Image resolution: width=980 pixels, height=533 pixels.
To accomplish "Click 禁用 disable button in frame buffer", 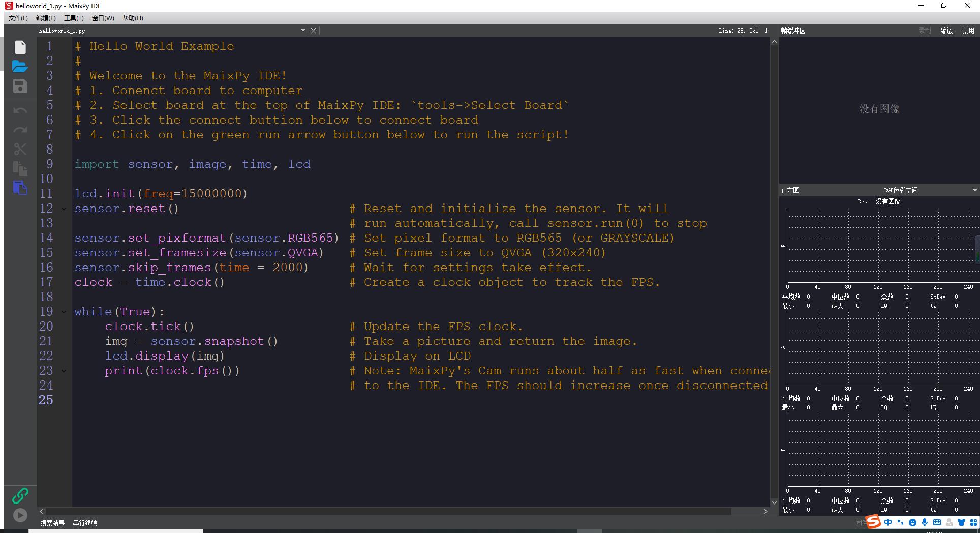I will click(968, 31).
